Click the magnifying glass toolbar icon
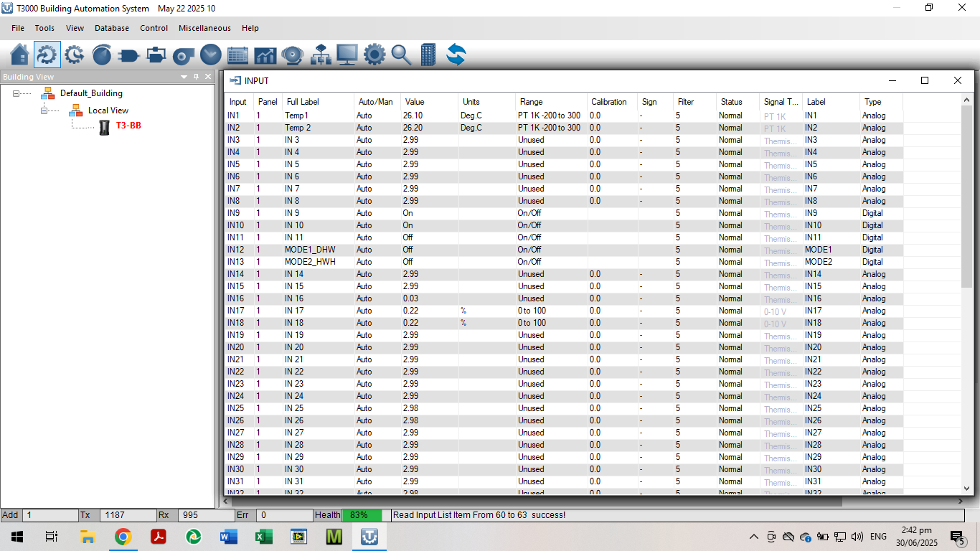 tap(401, 55)
